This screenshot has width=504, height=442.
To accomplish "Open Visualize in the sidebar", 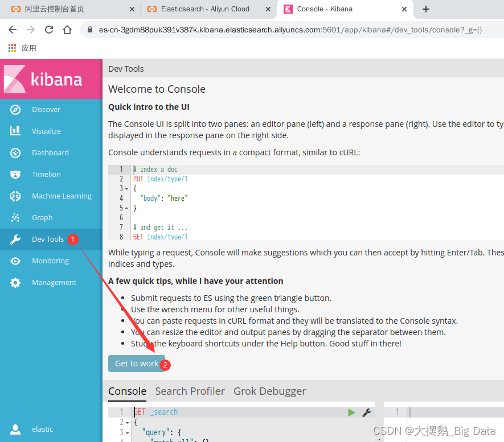I will pos(46,131).
